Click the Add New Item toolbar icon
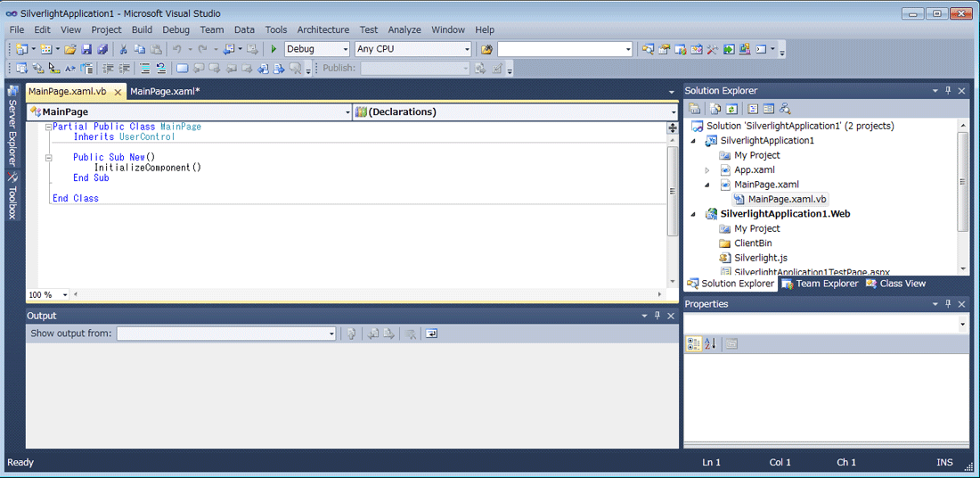This screenshot has height=478, width=980. [x=46, y=49]
